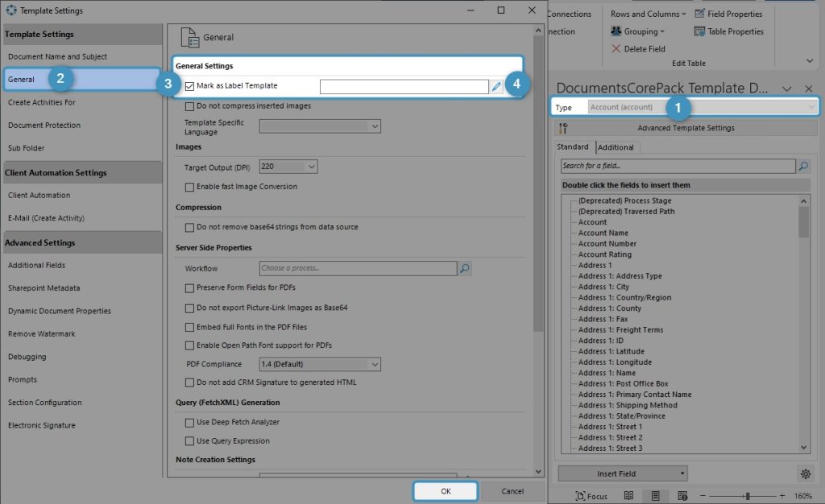
Task: Open Sub Folder settings
Action: (27, 148)
